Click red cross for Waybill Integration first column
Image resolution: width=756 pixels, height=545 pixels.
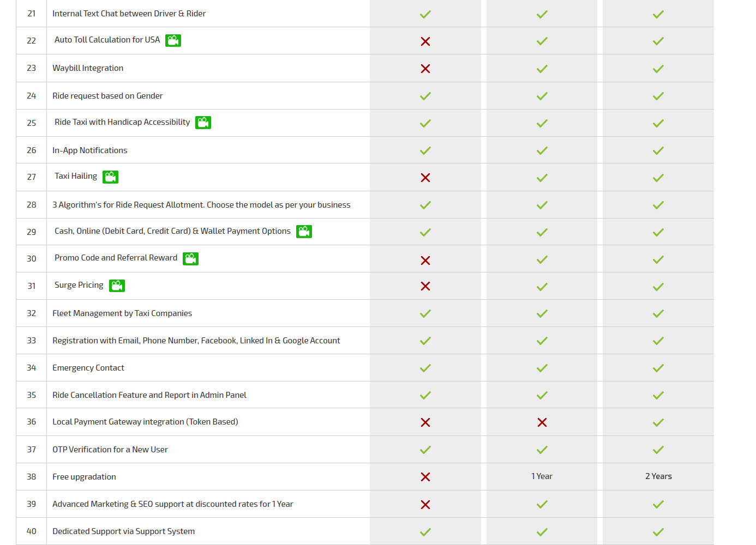425,69
